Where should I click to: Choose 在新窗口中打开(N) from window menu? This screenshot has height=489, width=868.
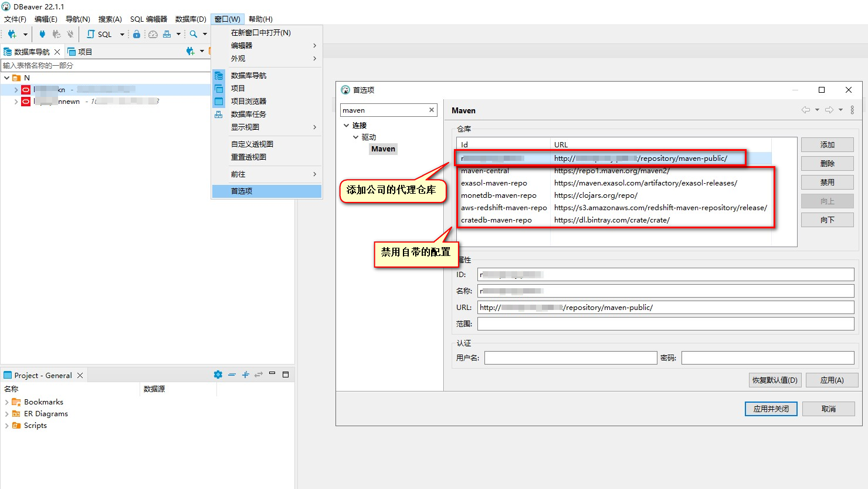[x=267, y=33]
